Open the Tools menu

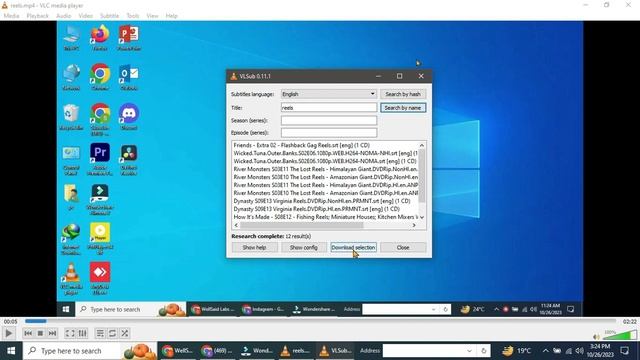tap(133, 16)
